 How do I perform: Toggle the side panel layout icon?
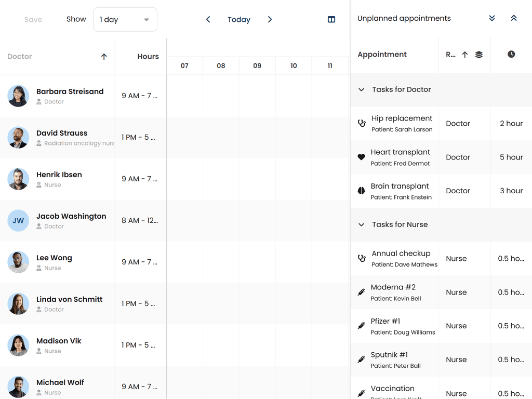331,20
